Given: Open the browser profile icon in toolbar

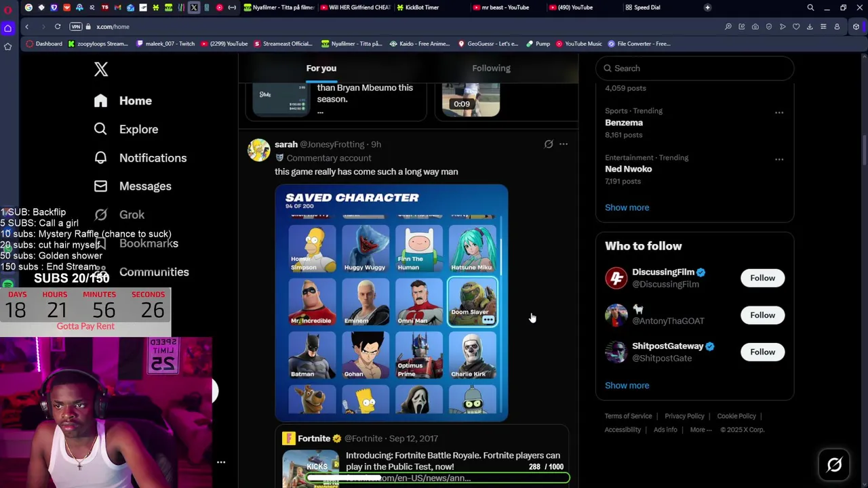Looking at the screenshot, I should [837, 26].
